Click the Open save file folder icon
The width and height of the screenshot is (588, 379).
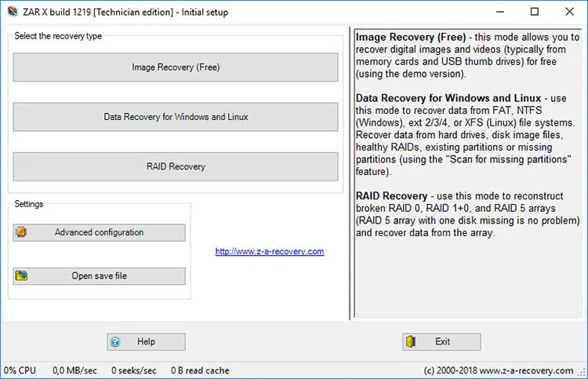(x=21, y=275)
